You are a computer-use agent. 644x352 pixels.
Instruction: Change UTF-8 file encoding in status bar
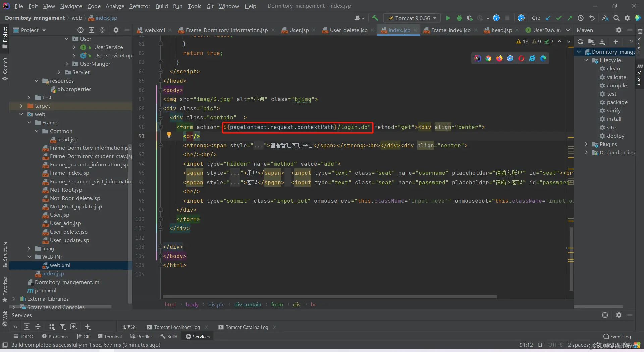pyautogui.click(x=555, y=345)
